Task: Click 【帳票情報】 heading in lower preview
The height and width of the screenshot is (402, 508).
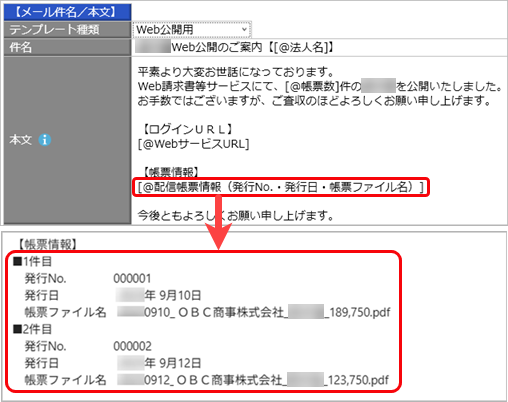Action: (x=47, y=244)
